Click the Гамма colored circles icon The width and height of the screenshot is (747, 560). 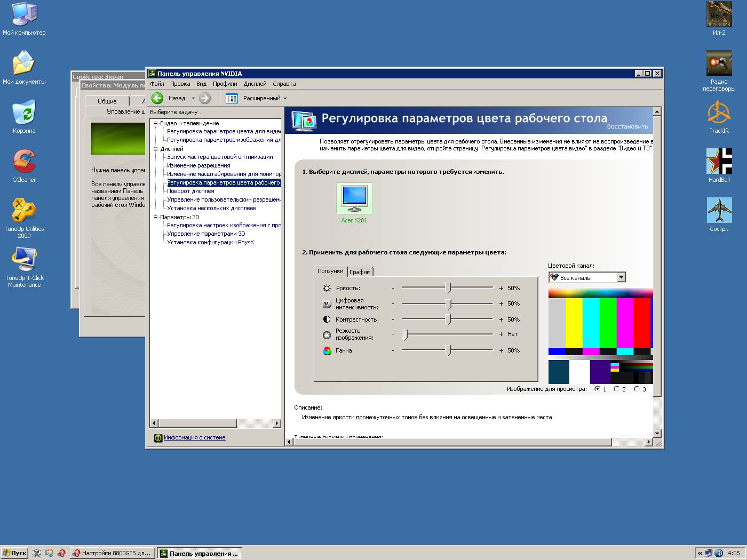pyautogui.click(x=327, y=350)
